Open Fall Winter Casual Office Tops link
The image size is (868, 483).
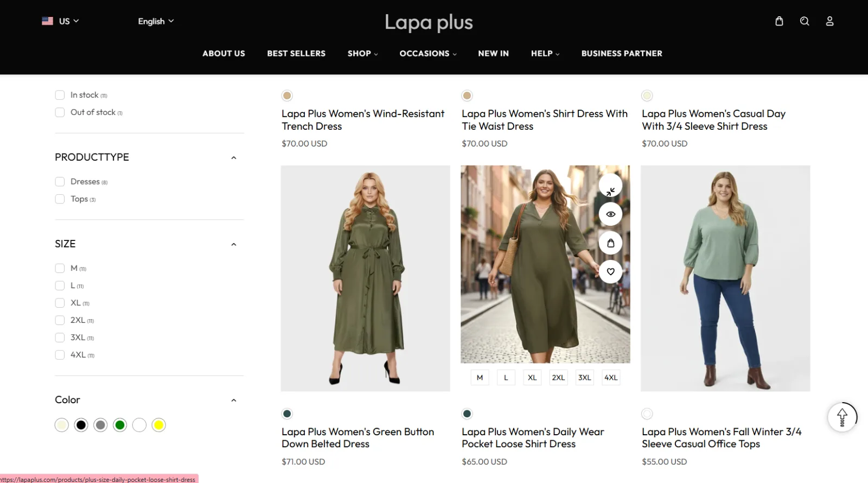[x=722, y=438]
